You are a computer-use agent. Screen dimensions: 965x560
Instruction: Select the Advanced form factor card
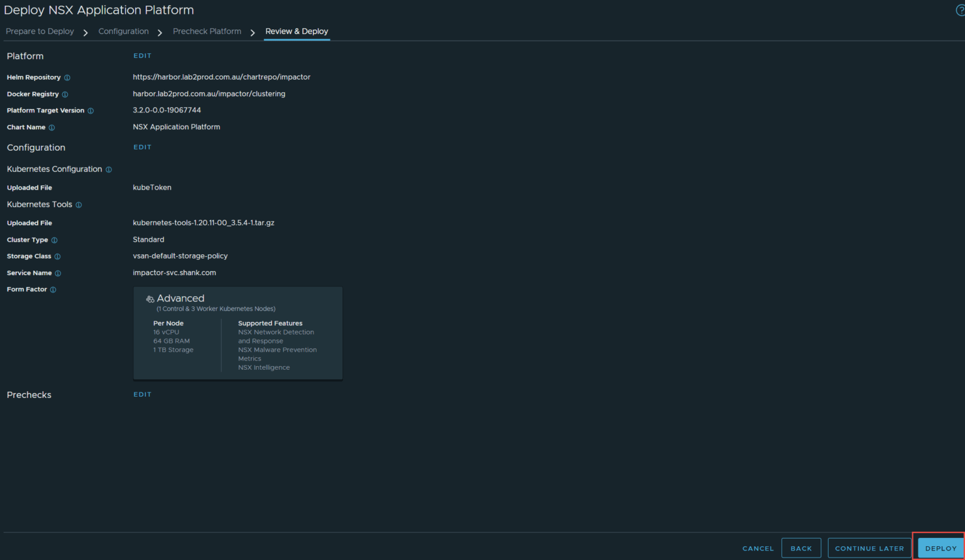click(237, 333)
